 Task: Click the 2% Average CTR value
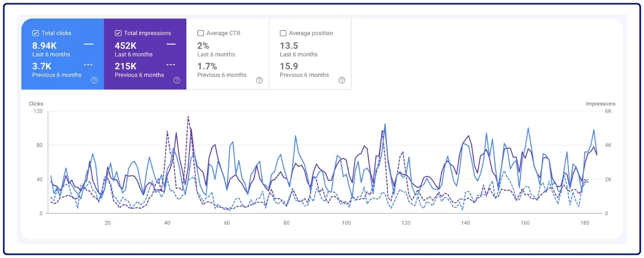pyautogui.click(x=203, y=46)
